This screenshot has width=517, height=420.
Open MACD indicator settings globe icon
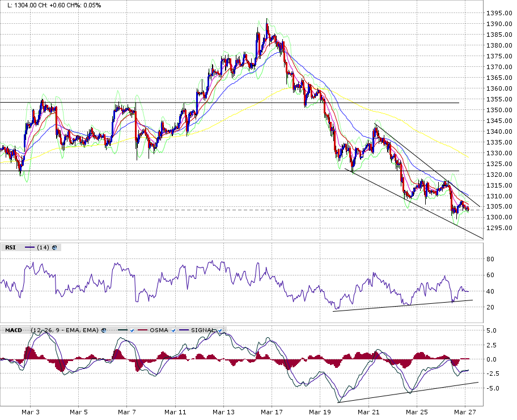pyautogui.click(x=104, y=330)
